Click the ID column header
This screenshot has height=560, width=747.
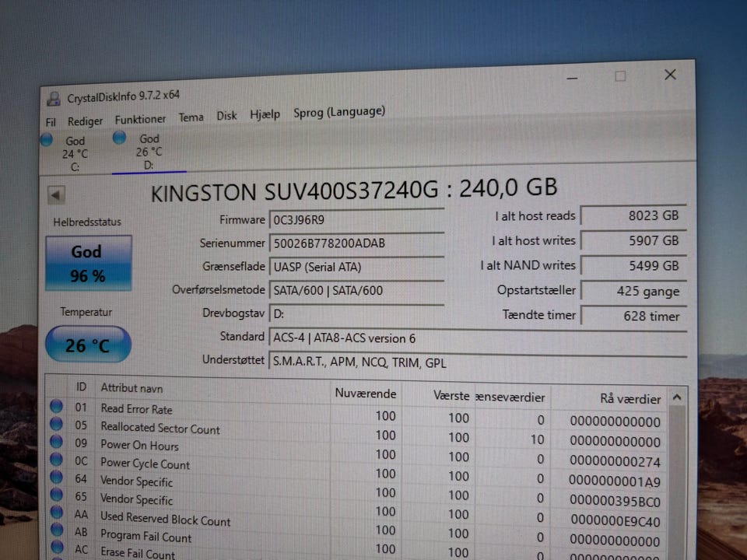tap(82, 387)
